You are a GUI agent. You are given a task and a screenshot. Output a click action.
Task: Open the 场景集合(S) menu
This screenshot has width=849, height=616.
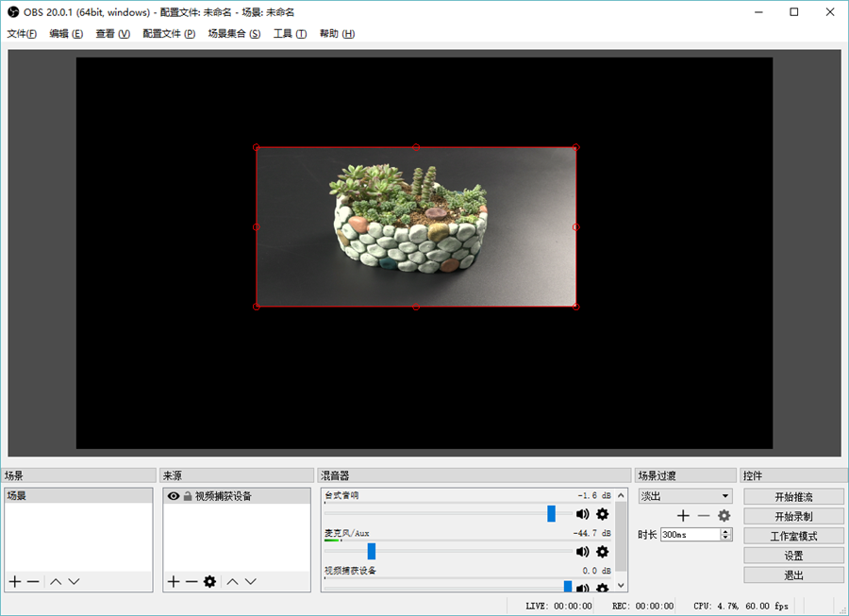pyautogui.click(x=234, y=34)
